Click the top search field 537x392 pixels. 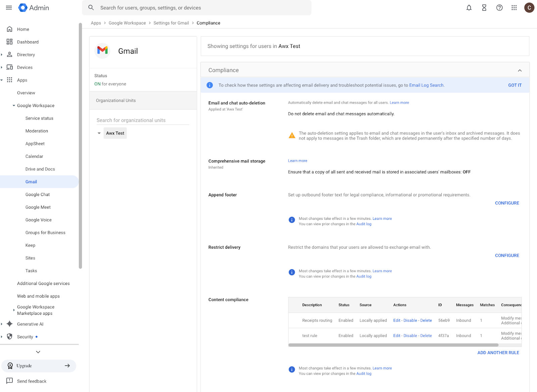[x=197, y=8]
